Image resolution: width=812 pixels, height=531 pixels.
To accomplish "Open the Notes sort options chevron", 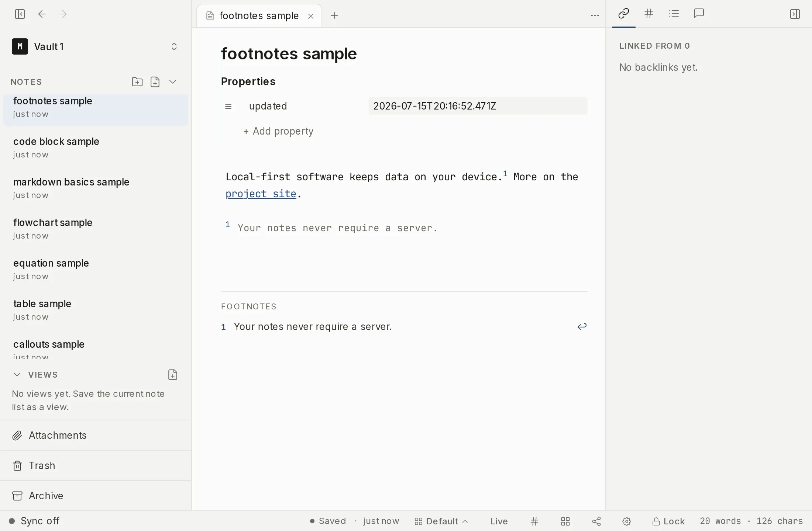I will (x=173, y=81).
